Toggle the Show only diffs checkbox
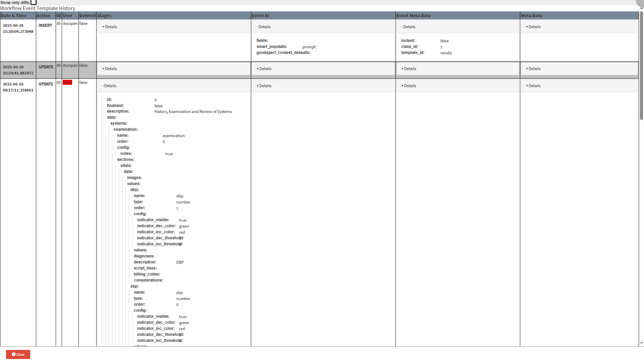 (x=34, y=2)
